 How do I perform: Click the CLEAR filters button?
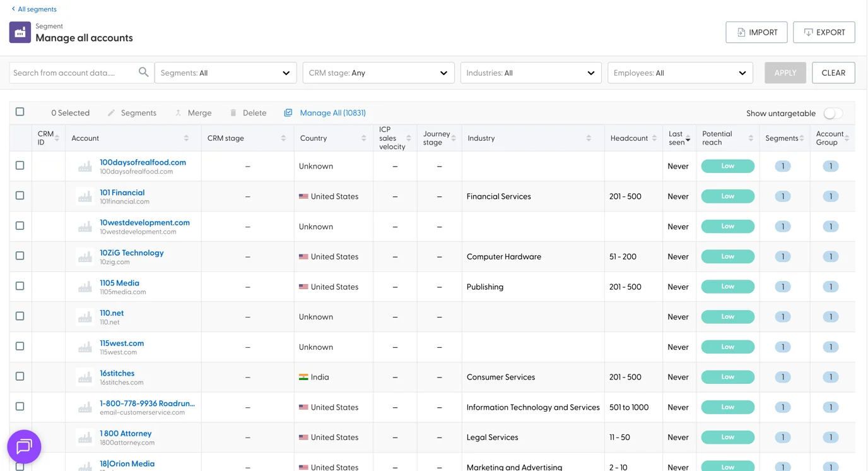[x=833, y=73]
